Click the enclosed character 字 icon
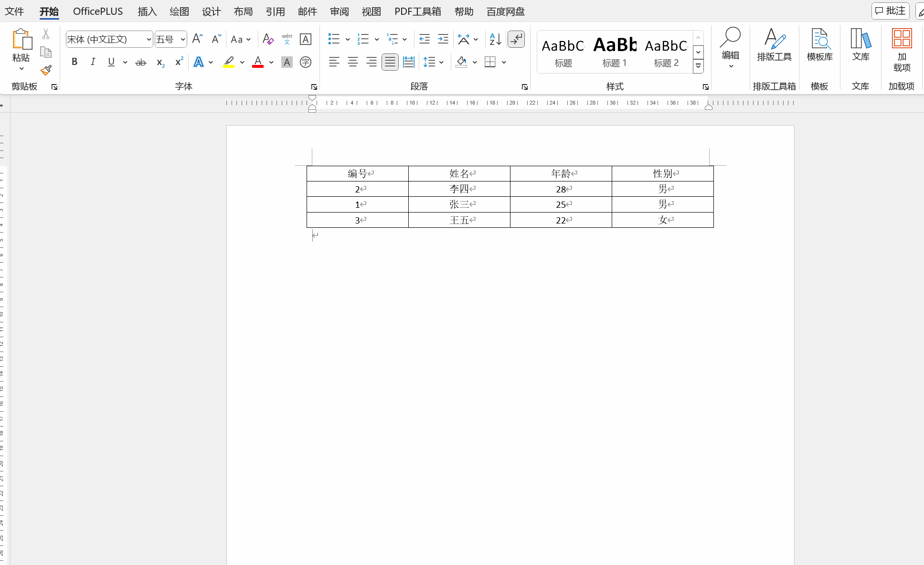 [x=306, y=62]
